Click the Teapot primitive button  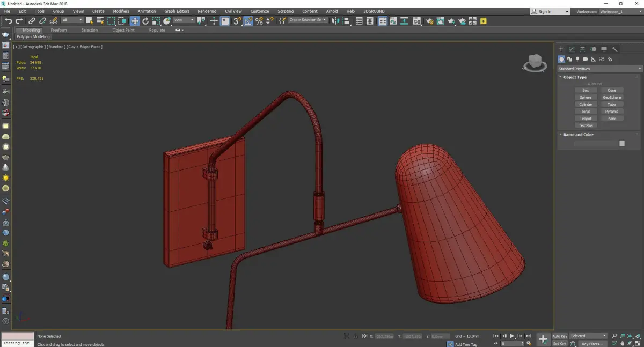(x=586, y=118)
